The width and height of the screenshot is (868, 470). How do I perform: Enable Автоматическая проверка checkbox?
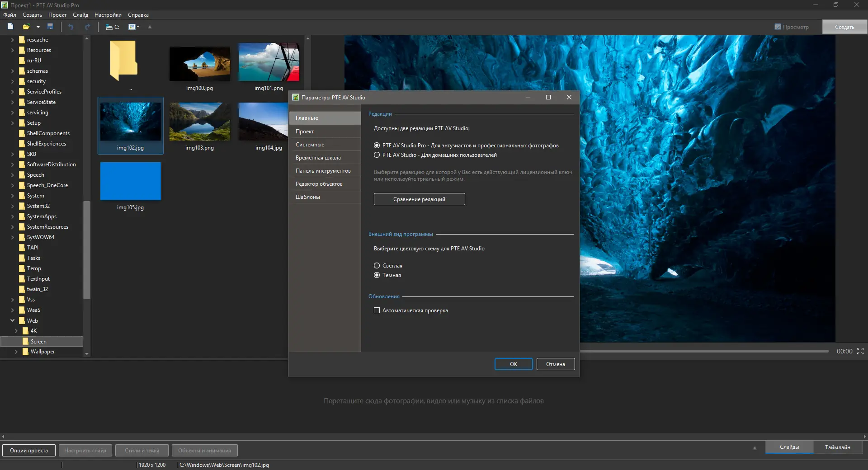point(377,310)
